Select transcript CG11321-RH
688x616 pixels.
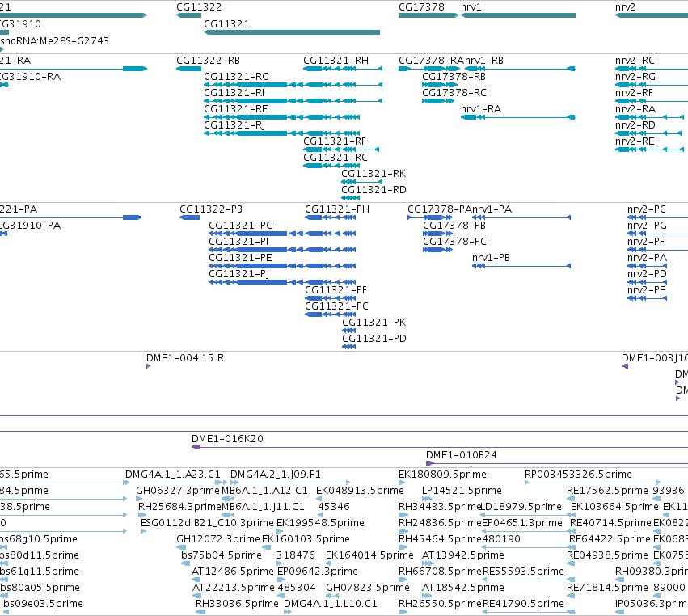click(x=336, y=61)
